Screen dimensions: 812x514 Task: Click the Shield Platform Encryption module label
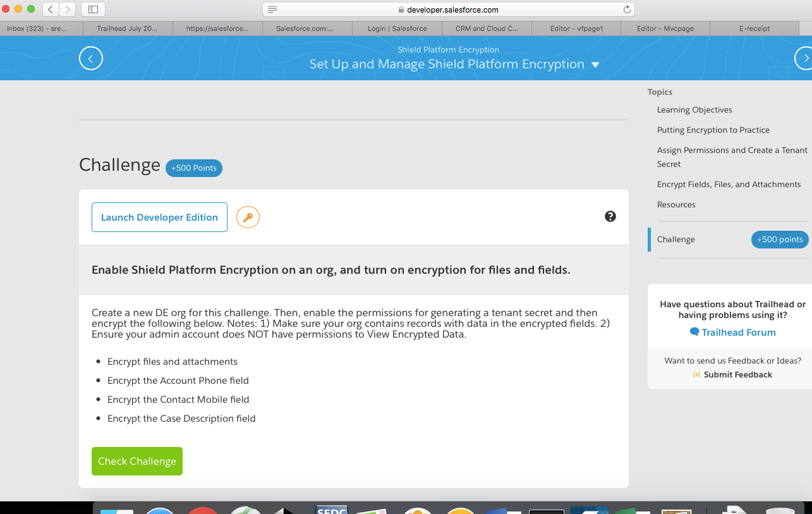[x=449, y=50]
